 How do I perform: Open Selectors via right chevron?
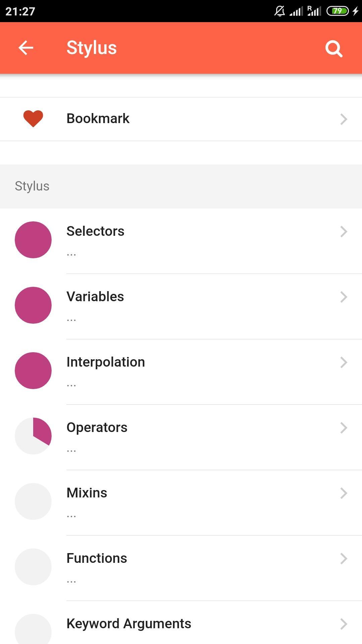344,231
